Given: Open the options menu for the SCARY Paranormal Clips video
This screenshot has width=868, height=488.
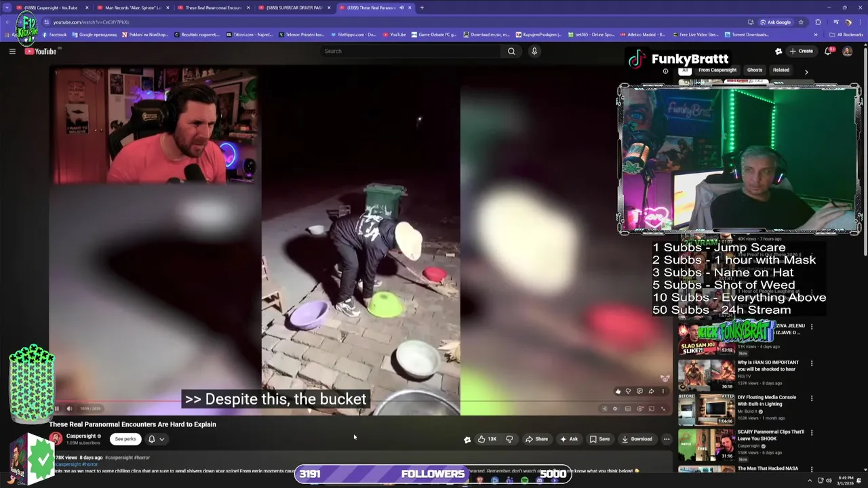Looking at the screenshot, I should (812, 433).
